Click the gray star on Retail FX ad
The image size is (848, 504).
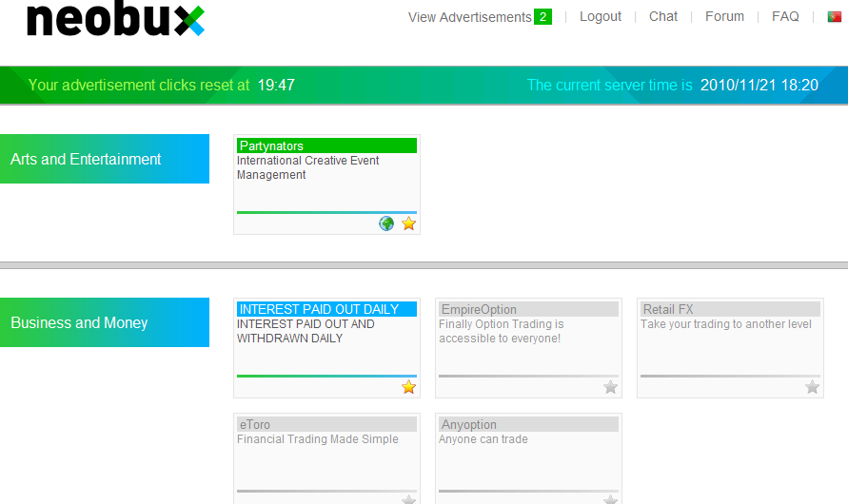812,387
